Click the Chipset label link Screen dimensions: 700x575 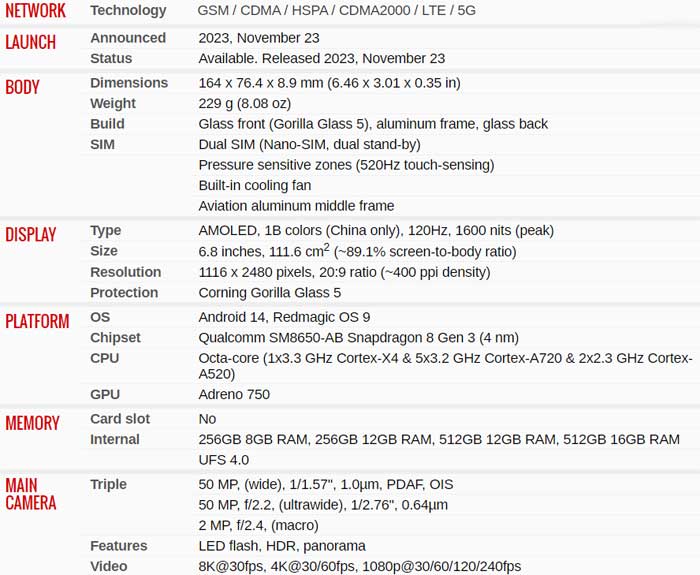[x=115, y=338]
